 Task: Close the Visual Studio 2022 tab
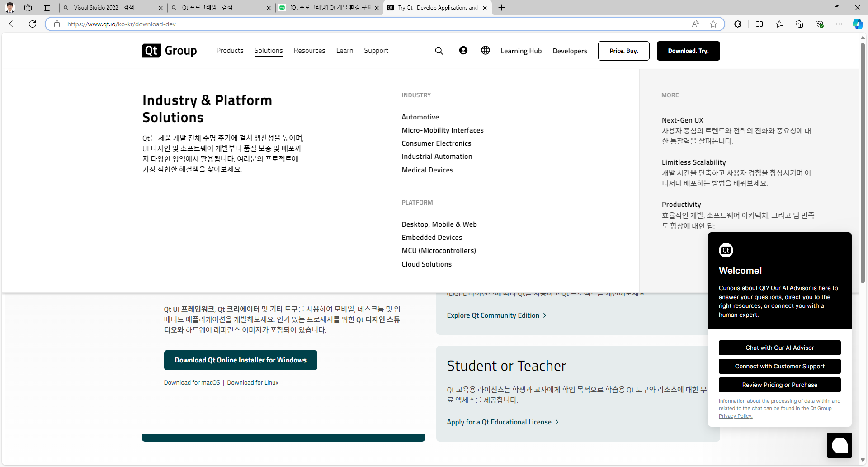point(160,8)
